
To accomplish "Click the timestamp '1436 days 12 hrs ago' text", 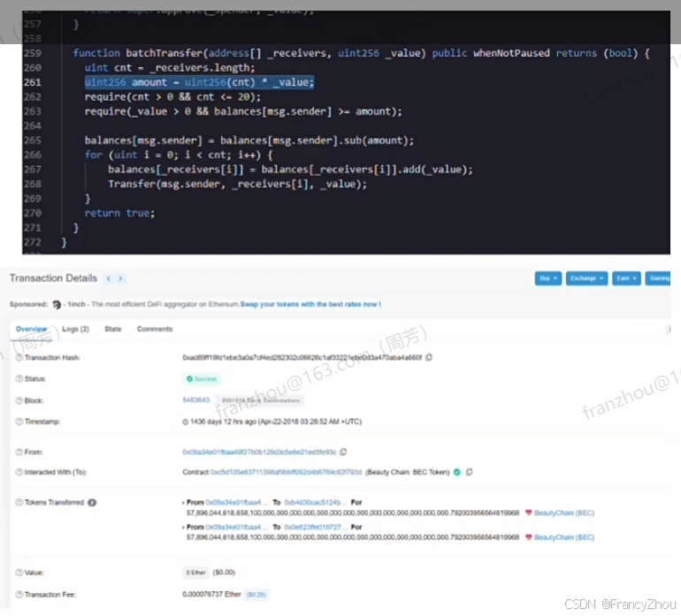I will pos(223,422).
